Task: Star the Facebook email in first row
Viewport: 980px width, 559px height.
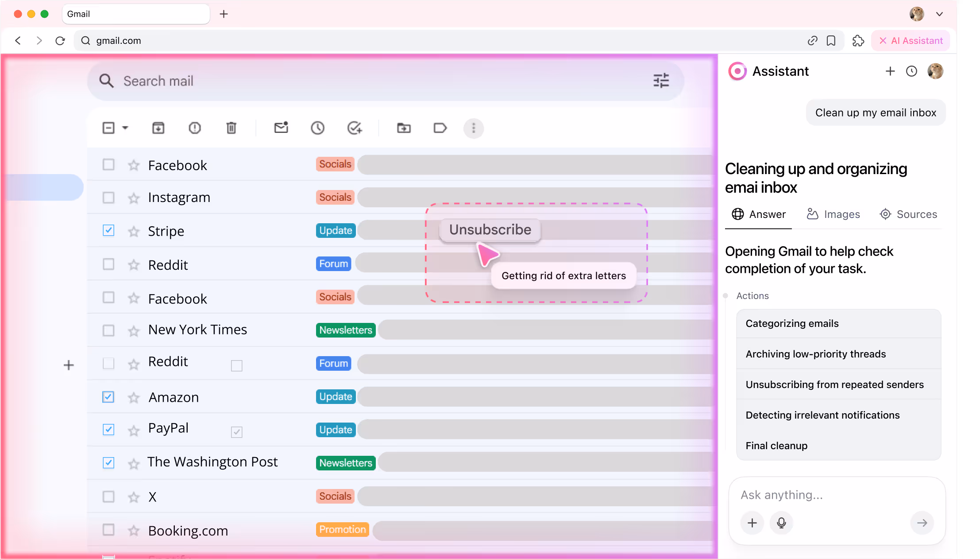Action: [x=134, y=165]
